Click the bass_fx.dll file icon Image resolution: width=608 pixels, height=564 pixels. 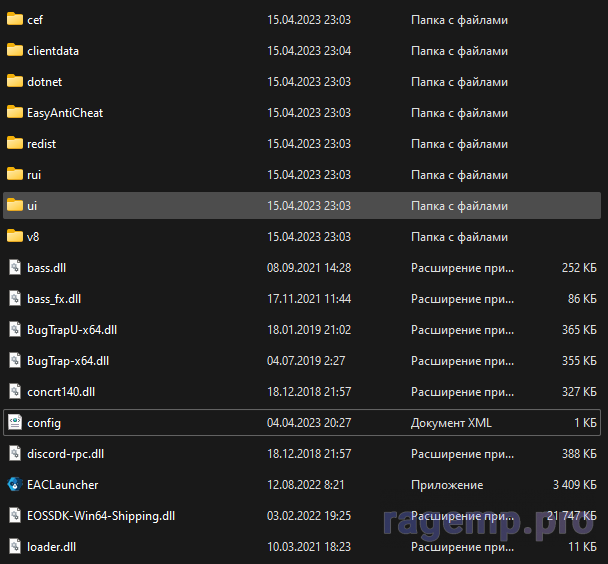15,298
